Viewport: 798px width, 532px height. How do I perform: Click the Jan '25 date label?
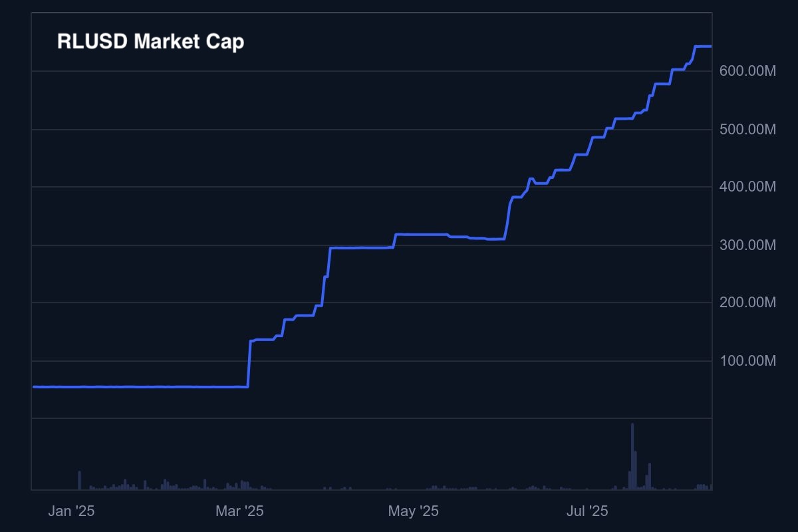tap(71, 511)
